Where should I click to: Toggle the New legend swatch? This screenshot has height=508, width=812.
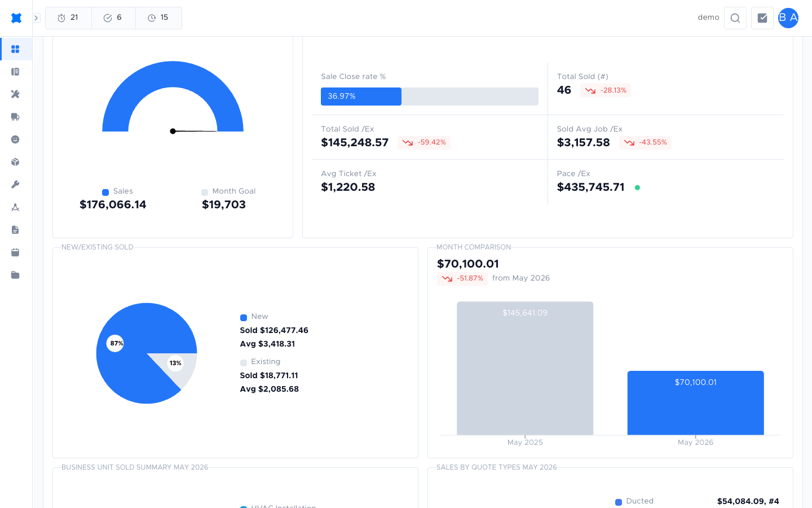pyautogui.click(x=244, y=318)
